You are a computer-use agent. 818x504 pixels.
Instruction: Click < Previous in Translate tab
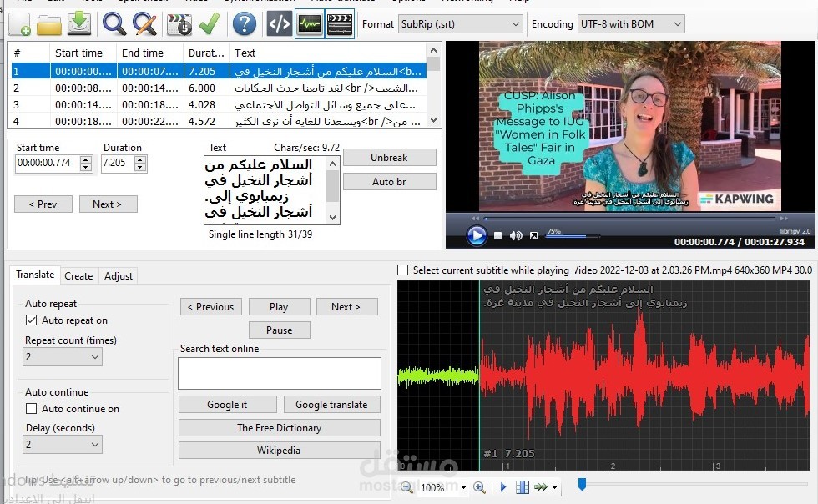tap(210, 307)
